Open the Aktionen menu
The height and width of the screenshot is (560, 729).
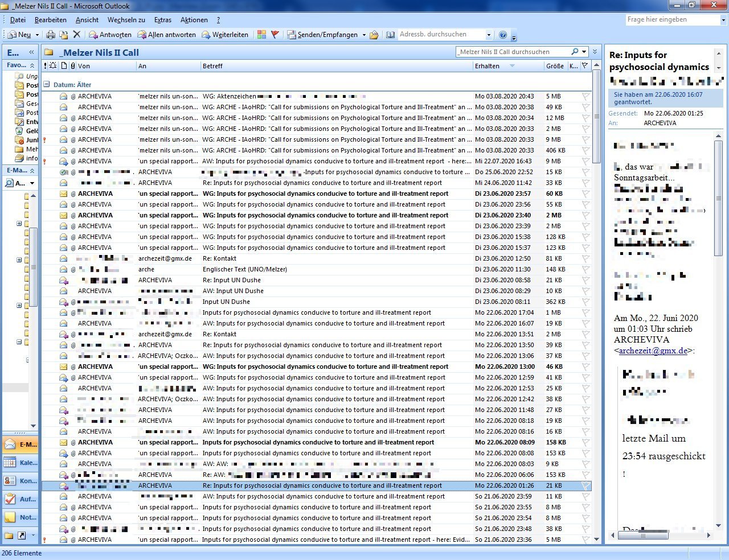click(x=194, y=20)
